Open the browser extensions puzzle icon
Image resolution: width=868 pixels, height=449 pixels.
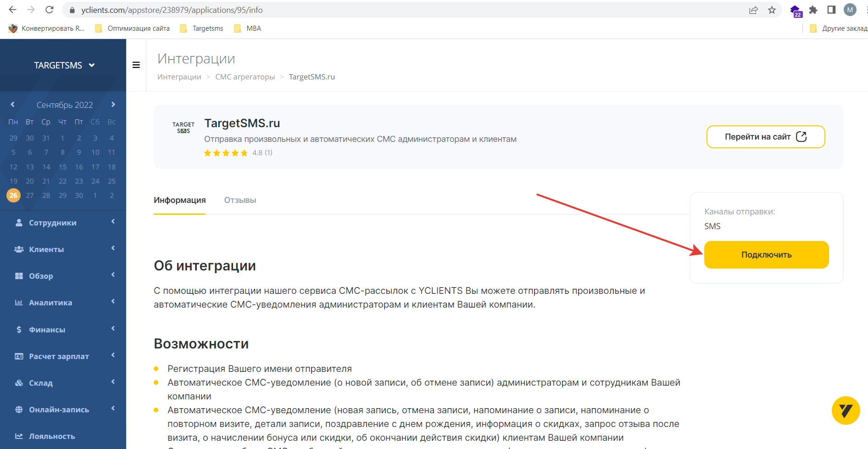coord(813,10)
